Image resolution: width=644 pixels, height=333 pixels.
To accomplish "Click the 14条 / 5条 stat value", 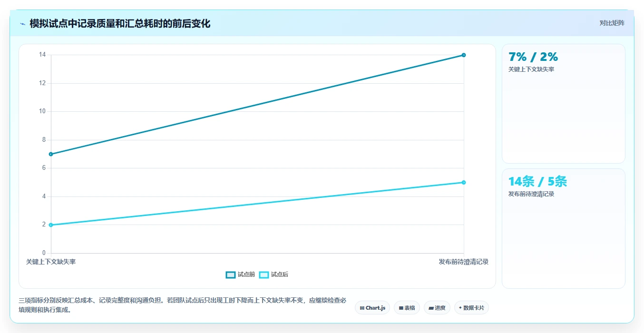I will pyautogui.click(x=537, y=182).
